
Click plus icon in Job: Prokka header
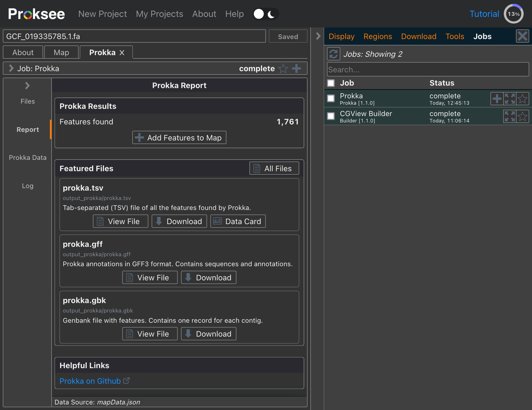(x=296, y=68)
